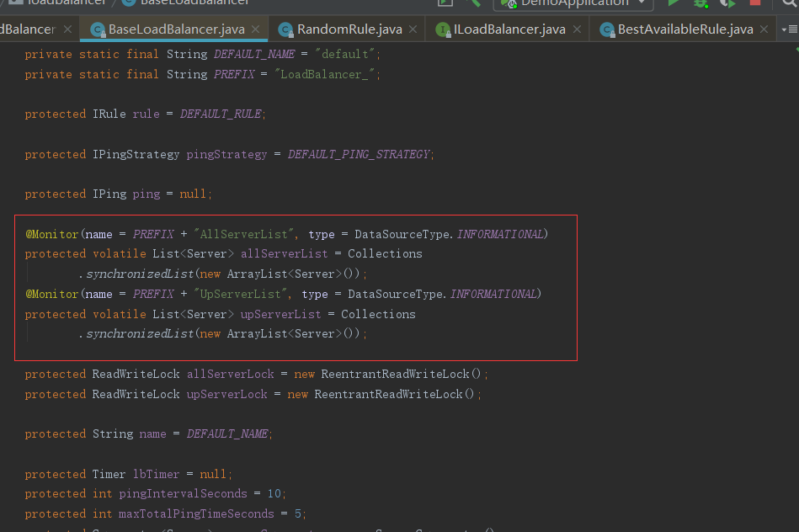The height and width of the screenshot is (532, 799).
Task: Open the DemoApplication run configuration dropdown
Action: tap(573, 3)
